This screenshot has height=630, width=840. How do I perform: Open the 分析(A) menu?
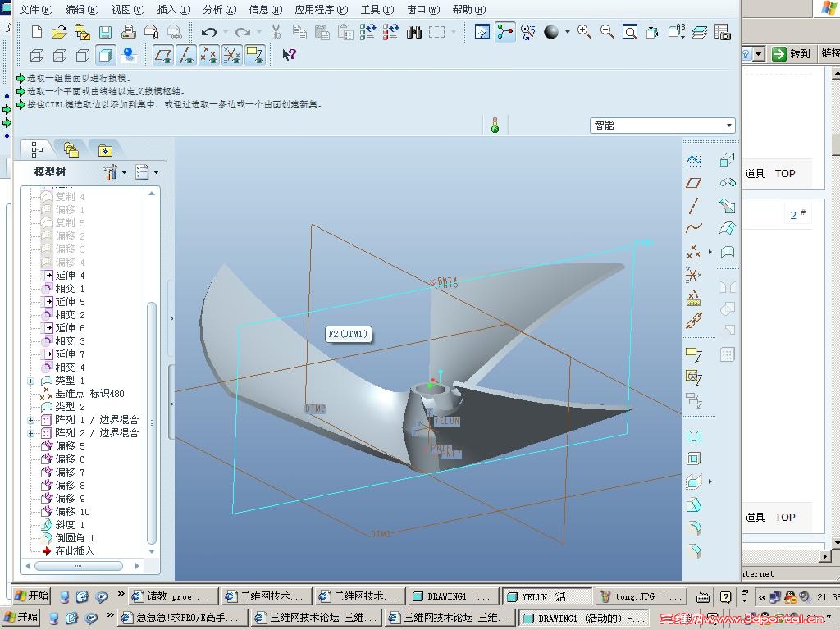click(x=220, y=10)
